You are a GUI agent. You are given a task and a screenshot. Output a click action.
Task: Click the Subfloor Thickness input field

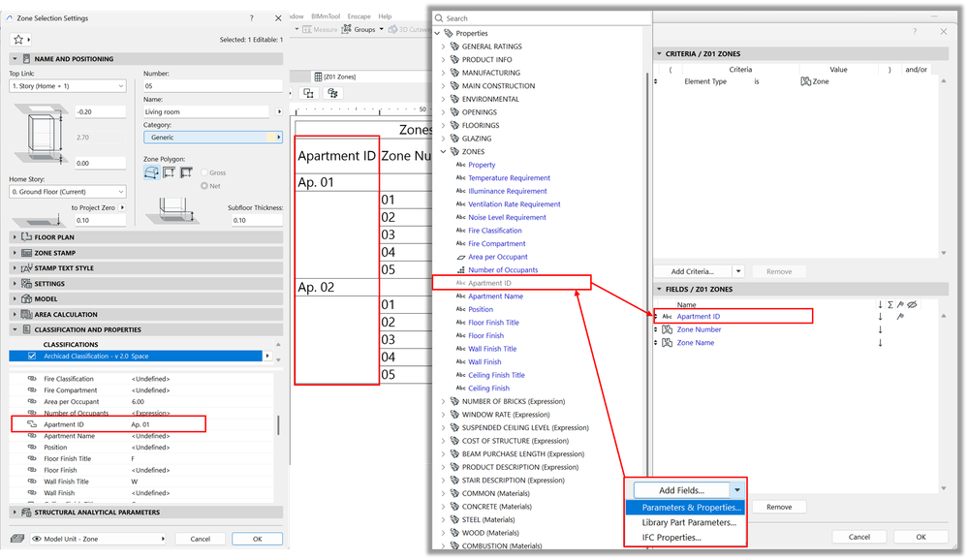(x=256, y=221)
